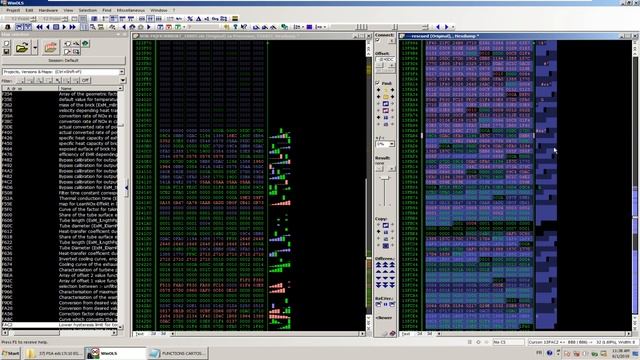Select 'Characterisation of turbine' map row
640x360 pixels.
pyautogui.click(x=60, y=270)
